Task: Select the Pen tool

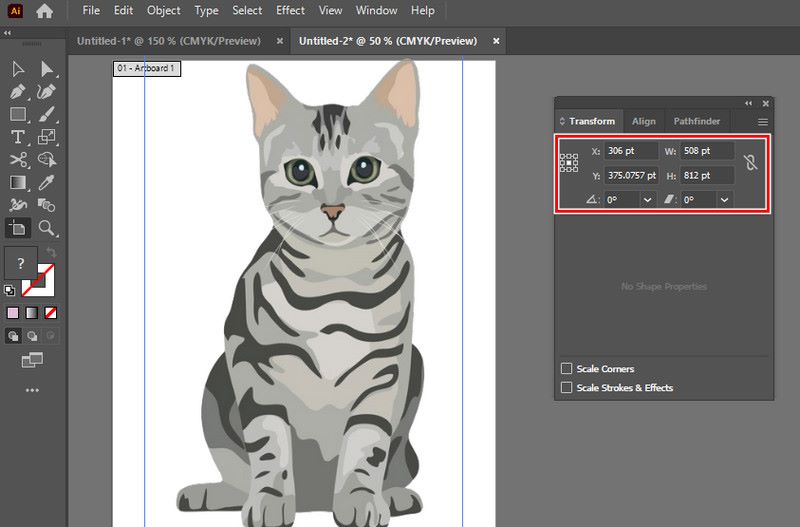Action: pos(18,92)
